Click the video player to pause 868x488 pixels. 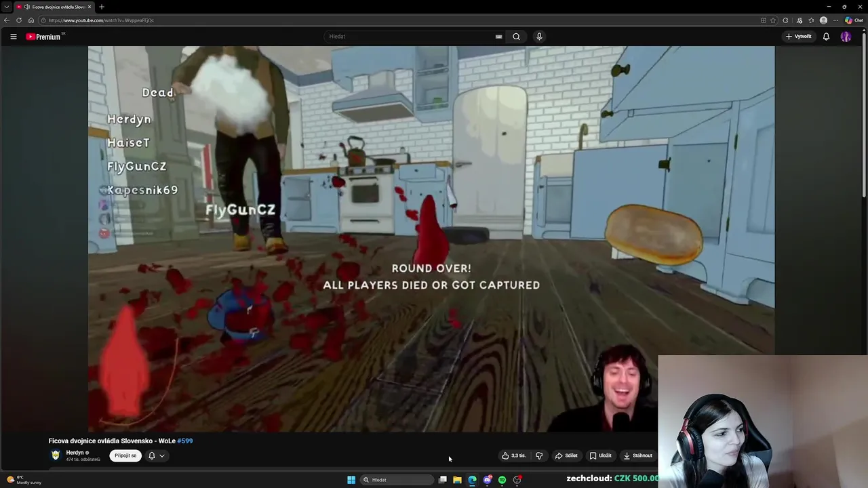(x=431, y=239)
